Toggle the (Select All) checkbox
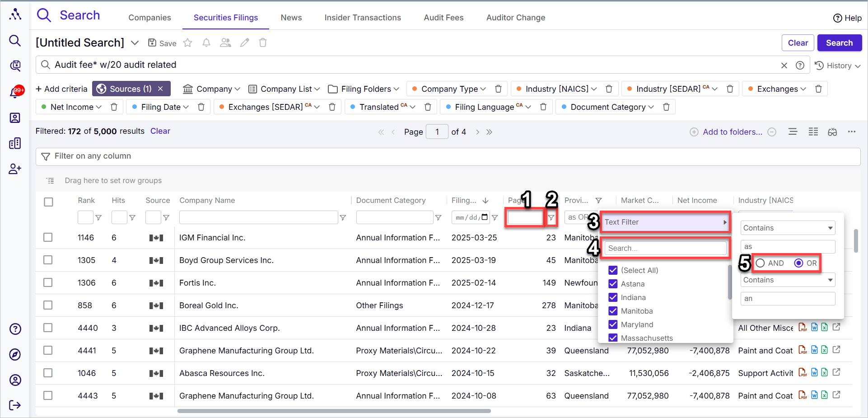 click(x=613, y=270)
